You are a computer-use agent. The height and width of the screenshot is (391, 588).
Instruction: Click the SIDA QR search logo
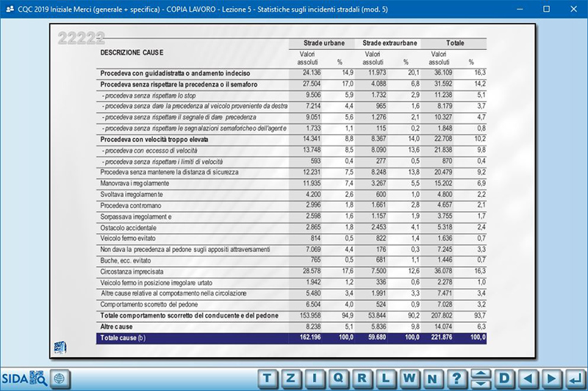click(x=24, y=379)
